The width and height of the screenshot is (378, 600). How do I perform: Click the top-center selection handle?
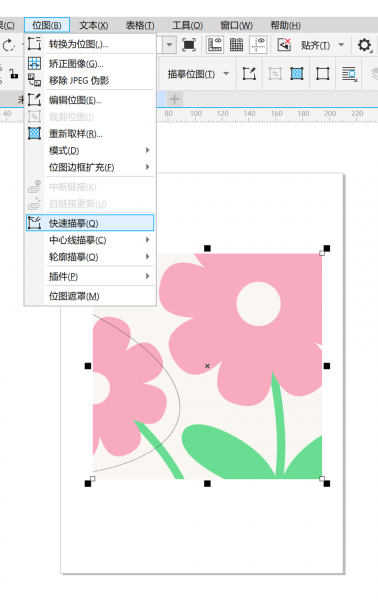coord(207,248)
